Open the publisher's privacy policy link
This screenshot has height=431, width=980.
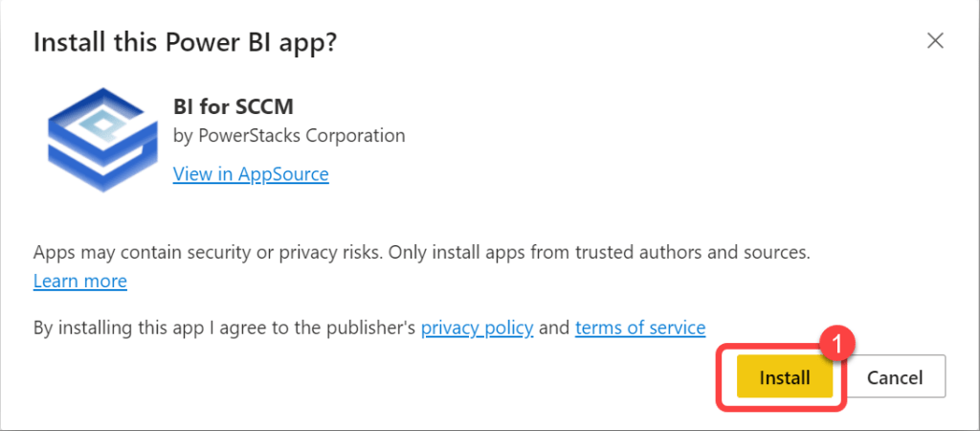[x=477, y=328]
